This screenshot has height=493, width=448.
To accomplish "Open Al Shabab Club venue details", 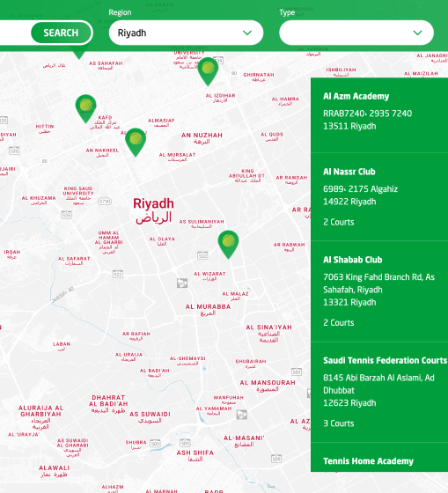I will click(379, 291).
